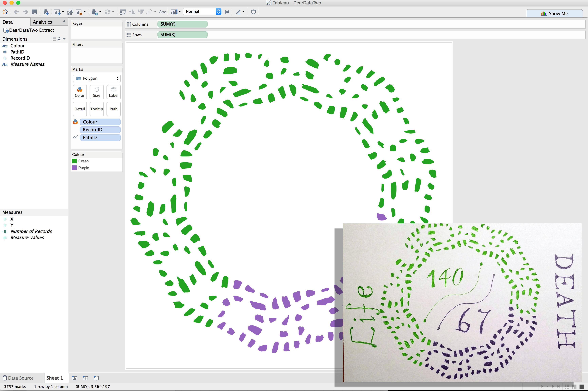Image resolution: width=588 pixels, height=391 pixels.
Task: Click the Tableau start page logo icon
Action: coord(5,12)
